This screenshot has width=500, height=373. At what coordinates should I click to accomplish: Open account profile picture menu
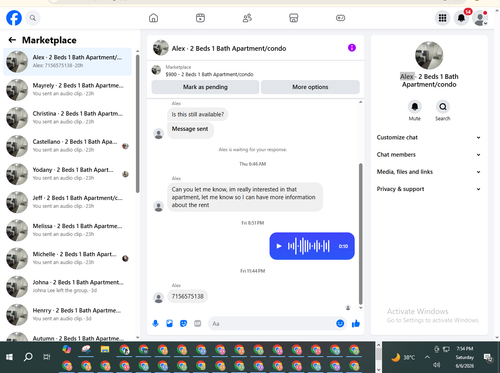pos(480,18)
